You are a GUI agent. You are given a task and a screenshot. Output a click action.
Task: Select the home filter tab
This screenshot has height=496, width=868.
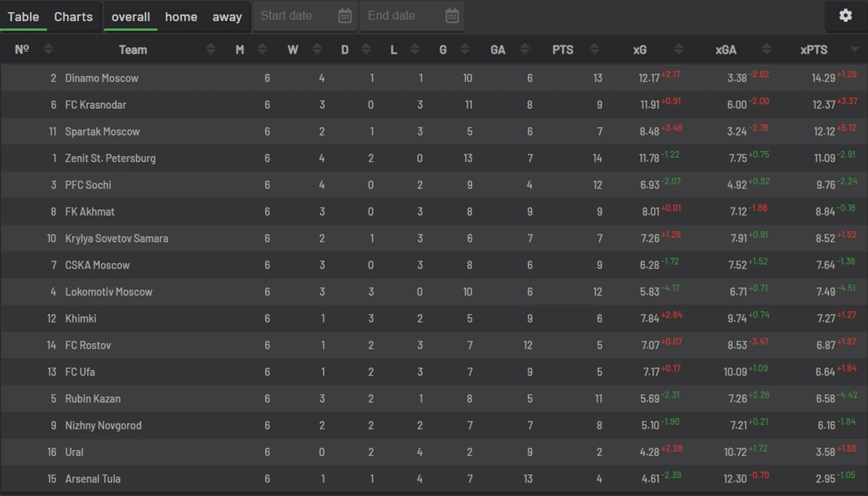(x=181, y=17)
